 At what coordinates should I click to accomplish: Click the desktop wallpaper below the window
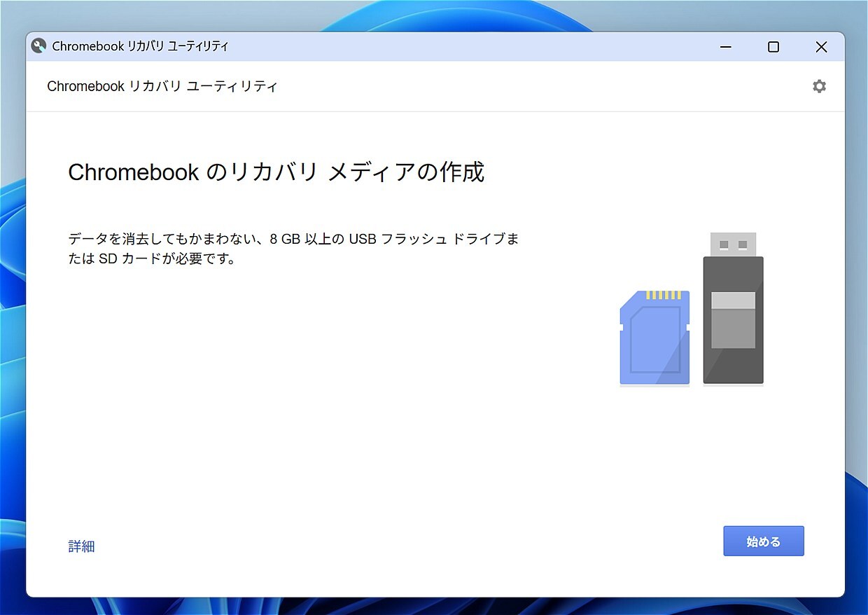point(434,607)
